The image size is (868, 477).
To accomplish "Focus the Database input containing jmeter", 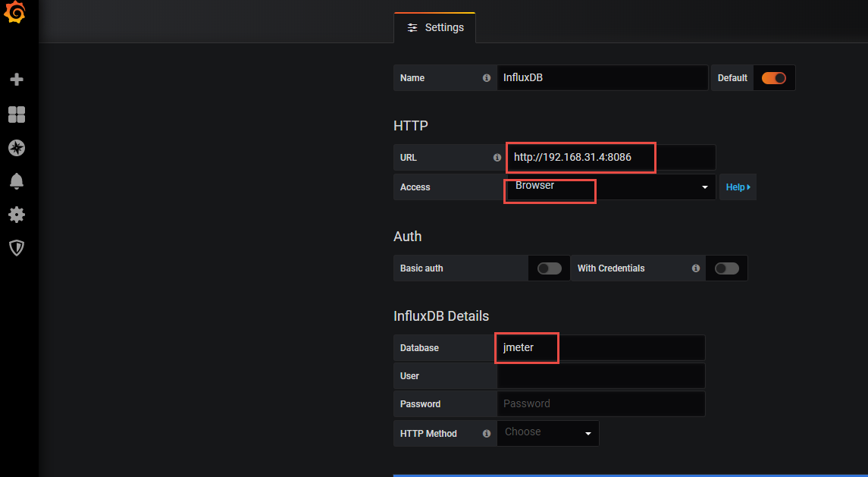I will (x=600, y=348).
